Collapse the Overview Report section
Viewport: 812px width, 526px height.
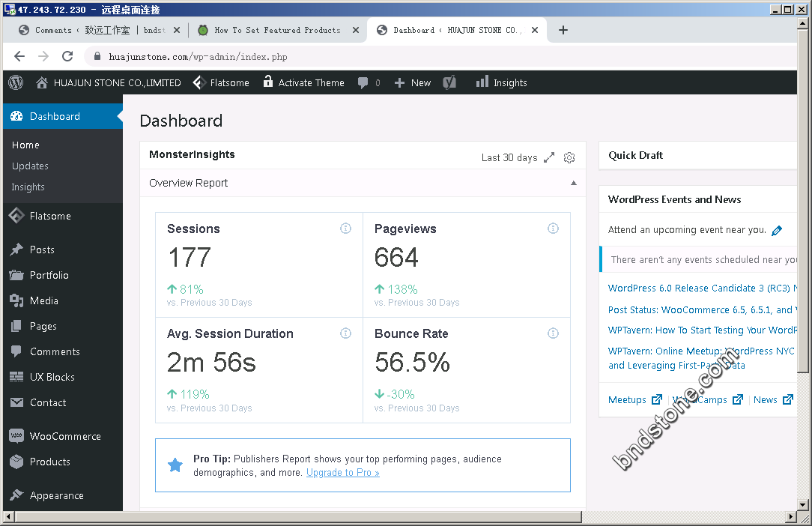(574, 183)
